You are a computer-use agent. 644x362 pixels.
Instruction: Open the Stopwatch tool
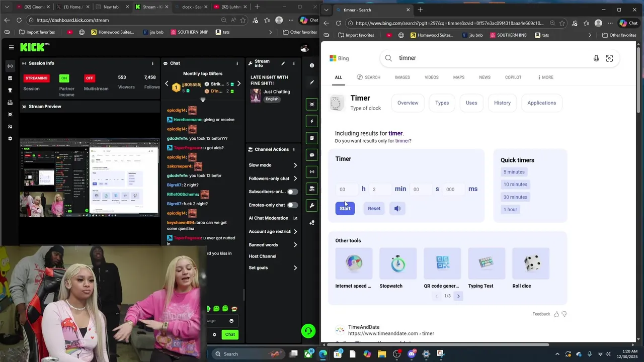click(398, 268)
